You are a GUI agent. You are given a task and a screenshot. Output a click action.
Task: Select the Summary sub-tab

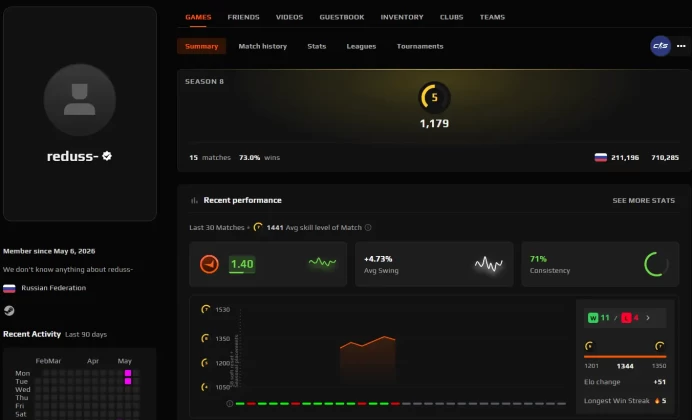coord(201,46)
